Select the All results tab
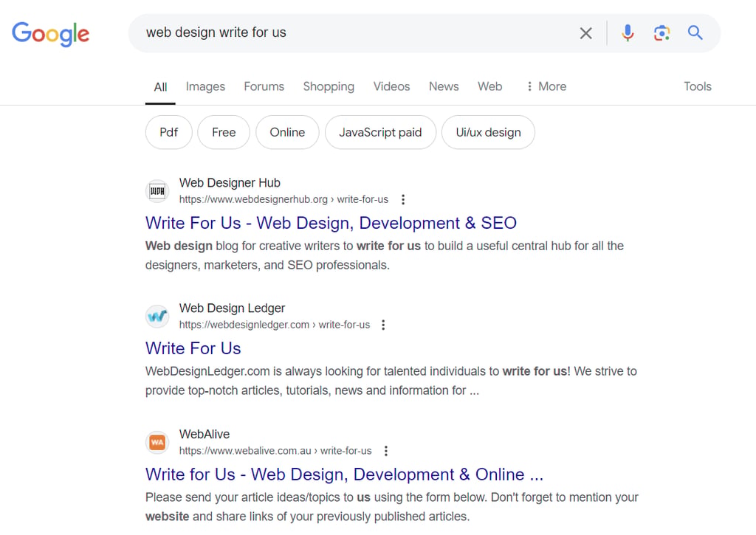The image size is (756, 535). (160, 87)
